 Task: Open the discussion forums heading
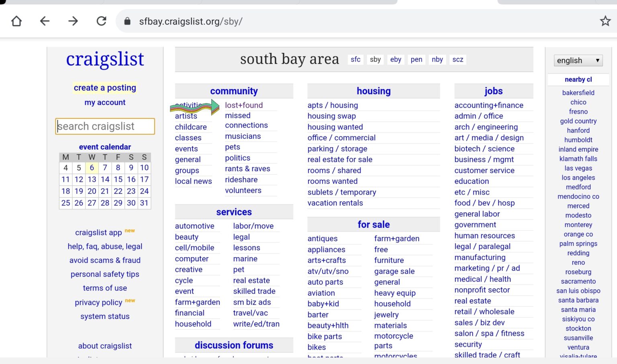tap(234, 345)
